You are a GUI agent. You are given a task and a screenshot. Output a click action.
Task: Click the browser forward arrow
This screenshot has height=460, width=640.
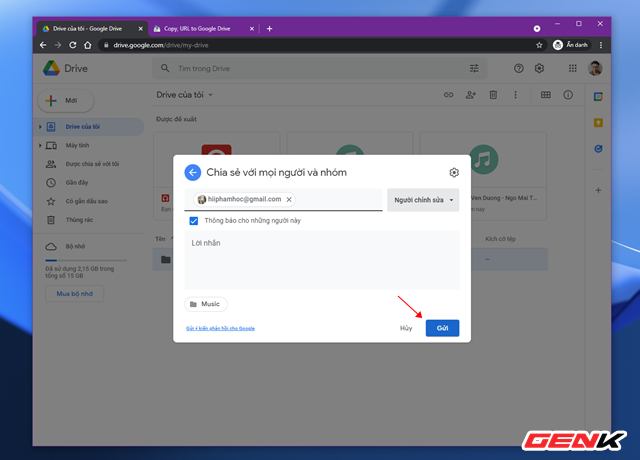58,45
